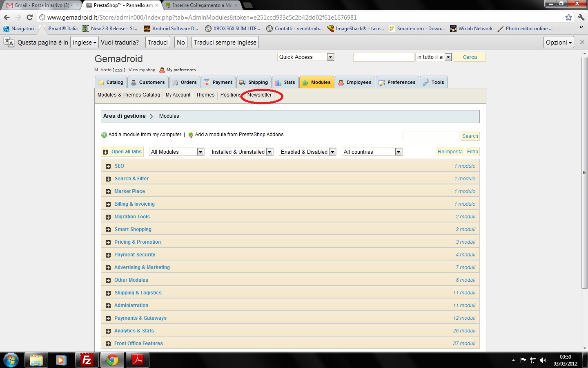The image size is (588, 368).
Task: Open Quick Access dropdown
Action: point(305,57)
